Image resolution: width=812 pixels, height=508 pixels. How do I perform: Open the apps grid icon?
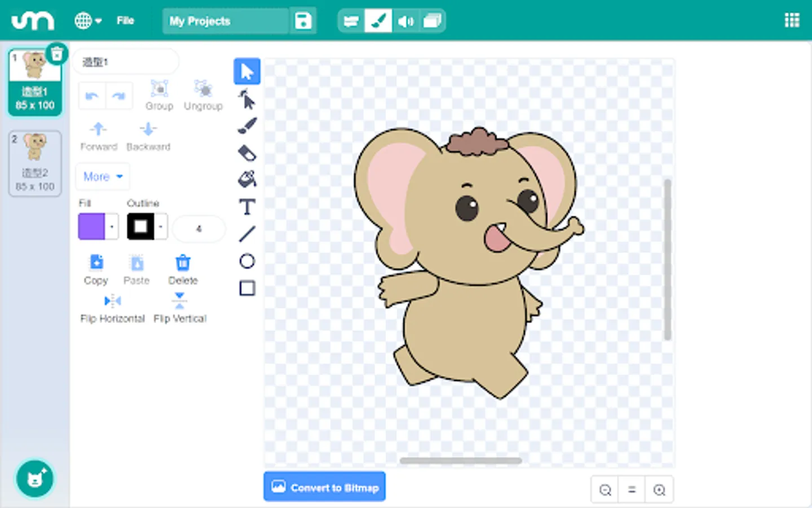(792, 20)
